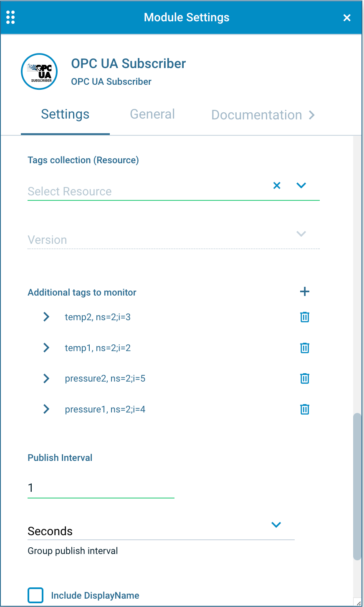
Task: Clear the Select Resource field
Action: (x=276, y=185)
